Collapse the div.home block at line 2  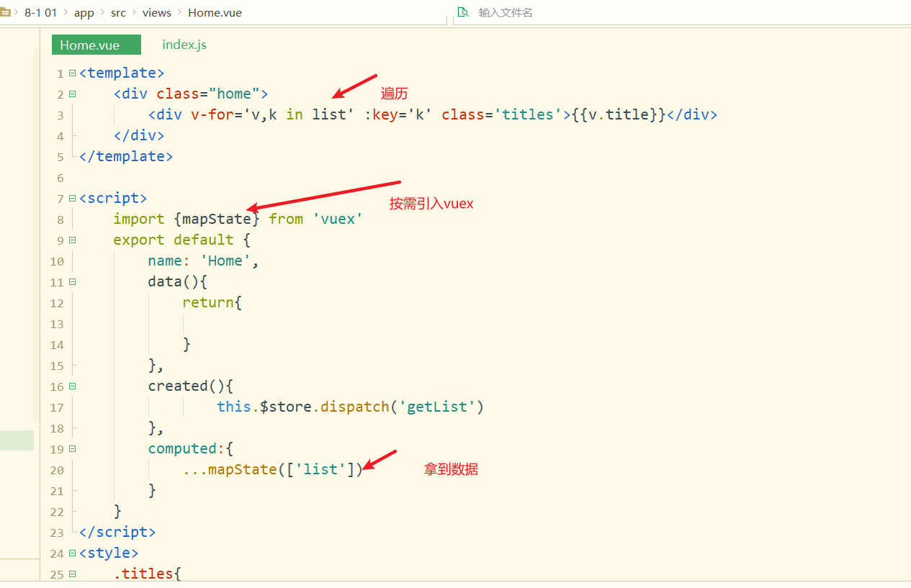click(72, 94)
